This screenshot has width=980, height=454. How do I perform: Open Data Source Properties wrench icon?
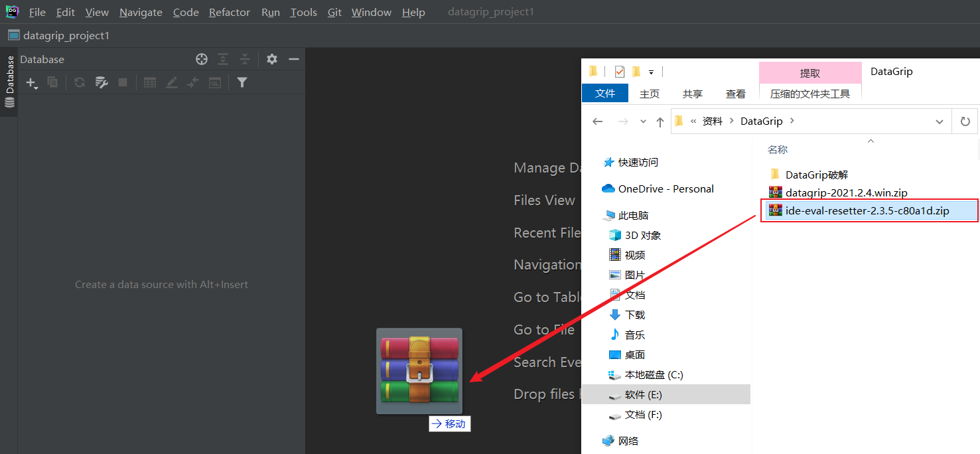[102, 82]
